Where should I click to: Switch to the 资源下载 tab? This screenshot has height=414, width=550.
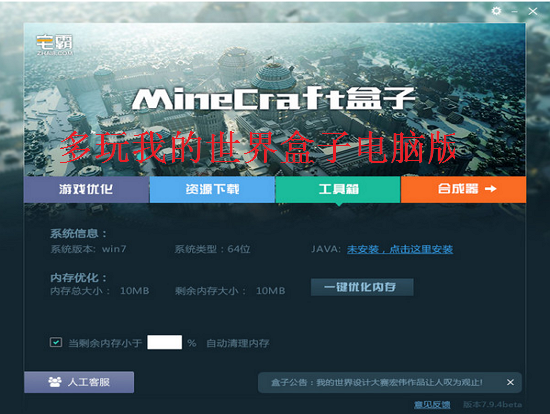pos(212,189)
